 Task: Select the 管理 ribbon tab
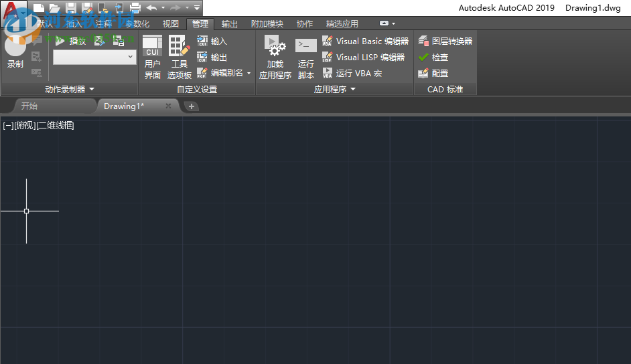pos(200,23)
